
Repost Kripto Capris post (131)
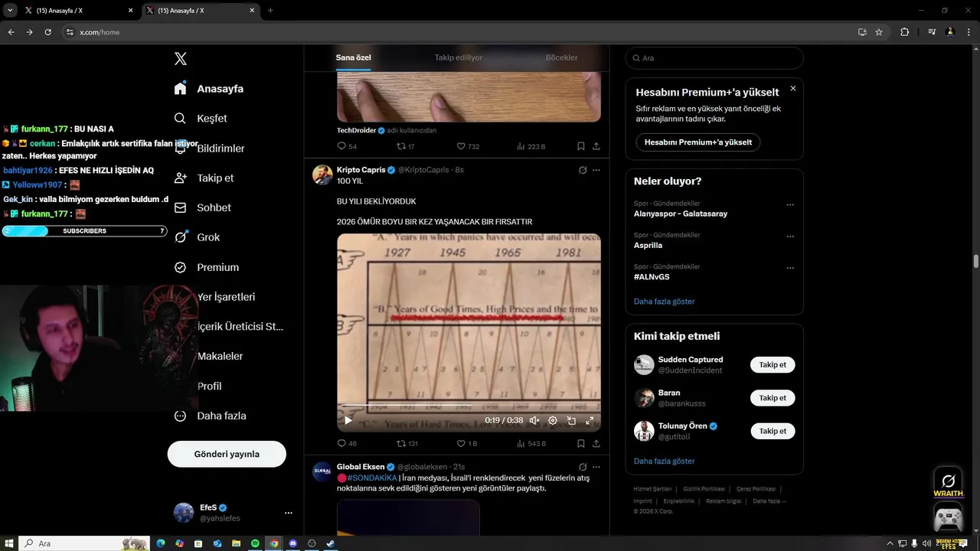(x=407, y=443)
